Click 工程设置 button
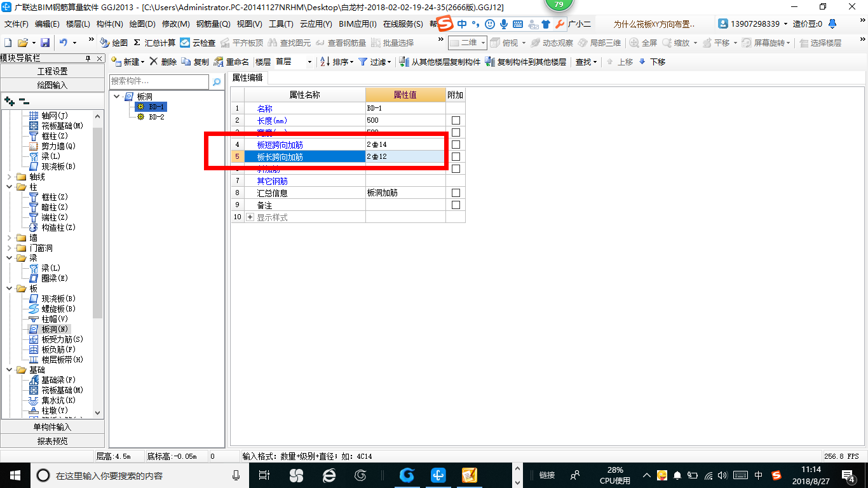 coord(52,71)
